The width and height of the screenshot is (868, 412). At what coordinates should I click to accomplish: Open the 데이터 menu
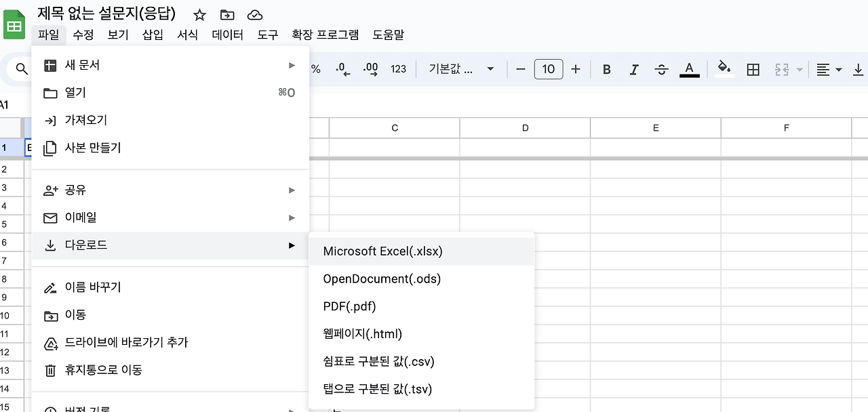tap(228, 35)
